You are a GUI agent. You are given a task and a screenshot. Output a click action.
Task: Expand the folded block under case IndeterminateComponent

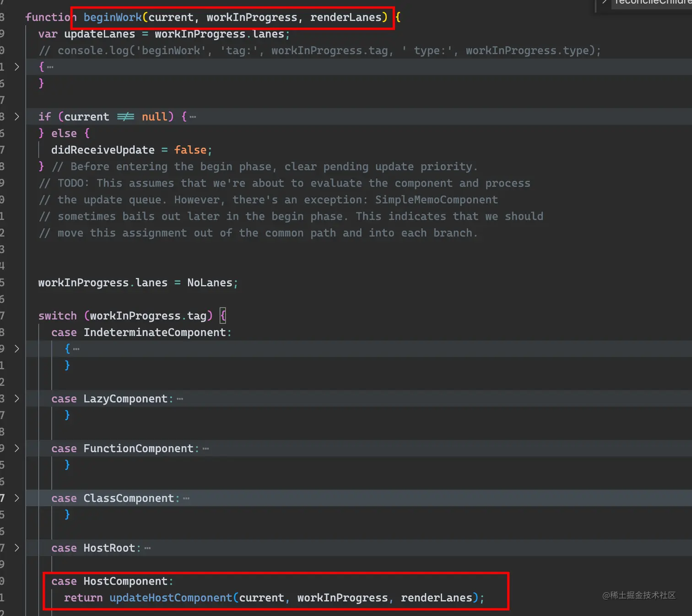(x=17, y=349)
